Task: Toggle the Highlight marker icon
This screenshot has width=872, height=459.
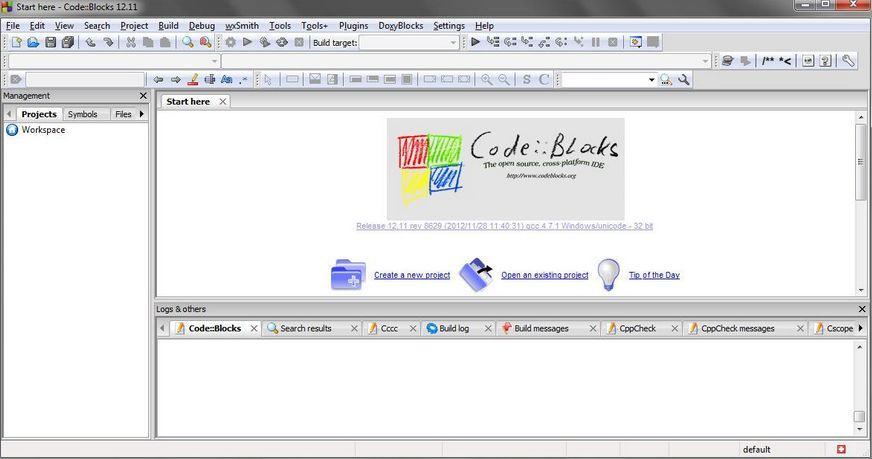Action: click(193, 80)
